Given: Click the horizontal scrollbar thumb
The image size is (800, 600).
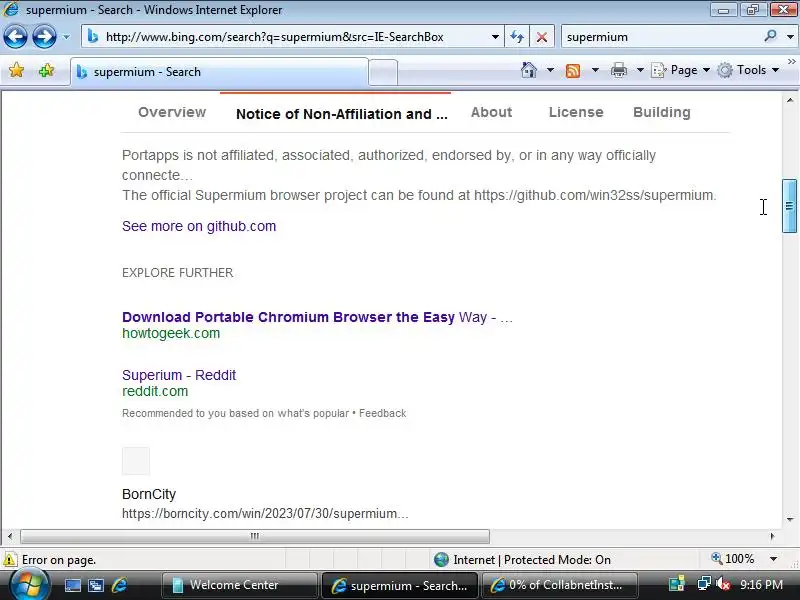Looking at the screenshot, I should click(x=255, y=536).
